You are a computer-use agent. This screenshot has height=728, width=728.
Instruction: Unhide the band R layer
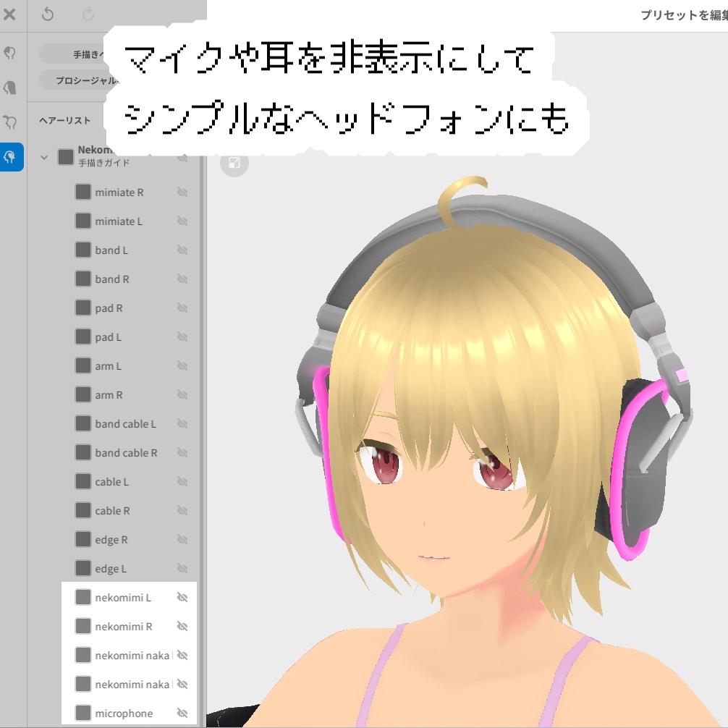pos(182,279)
